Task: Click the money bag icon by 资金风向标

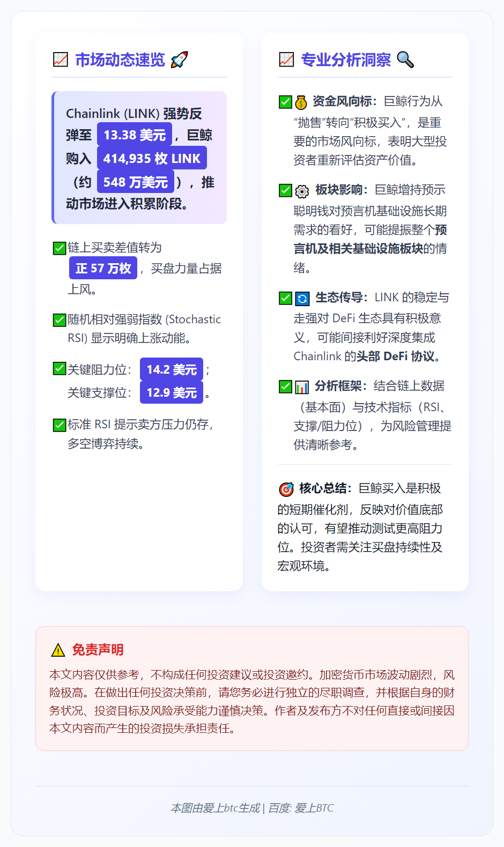Action: point(301,102)
